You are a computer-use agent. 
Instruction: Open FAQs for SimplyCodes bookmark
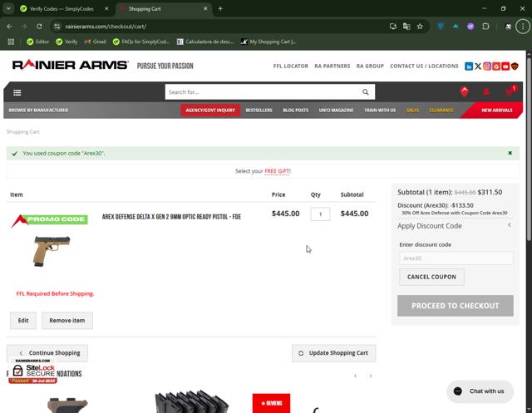coord(141,42)
